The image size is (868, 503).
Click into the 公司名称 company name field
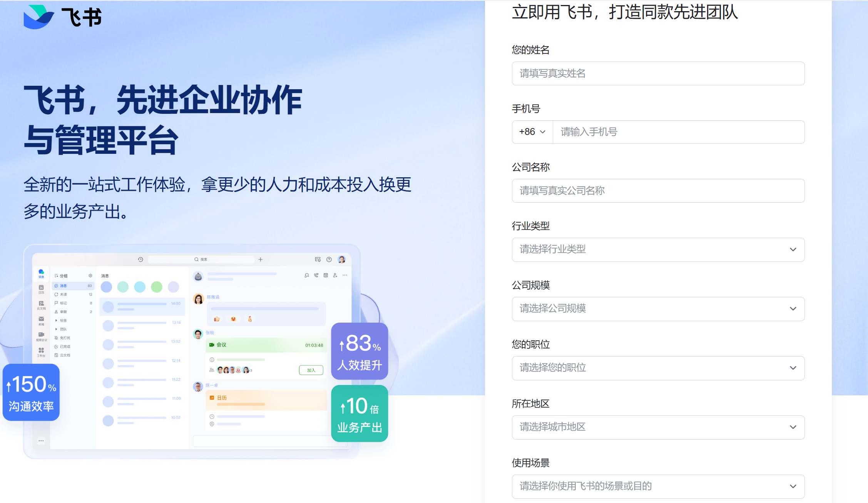click(658, 191)
